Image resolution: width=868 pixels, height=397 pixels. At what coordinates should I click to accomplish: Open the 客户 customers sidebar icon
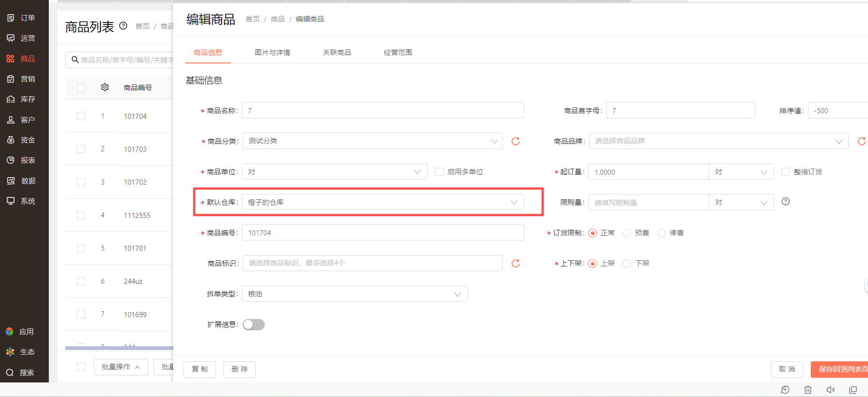point(11,120)
